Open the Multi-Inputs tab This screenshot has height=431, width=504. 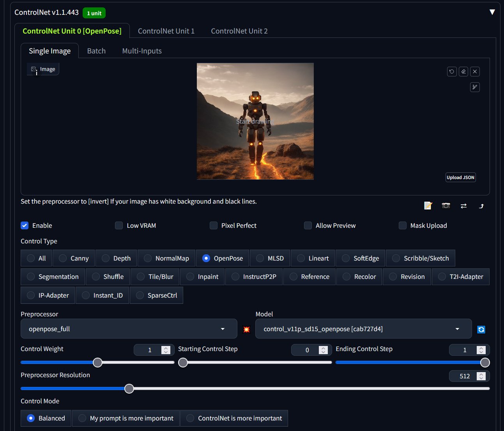point(142,51)
